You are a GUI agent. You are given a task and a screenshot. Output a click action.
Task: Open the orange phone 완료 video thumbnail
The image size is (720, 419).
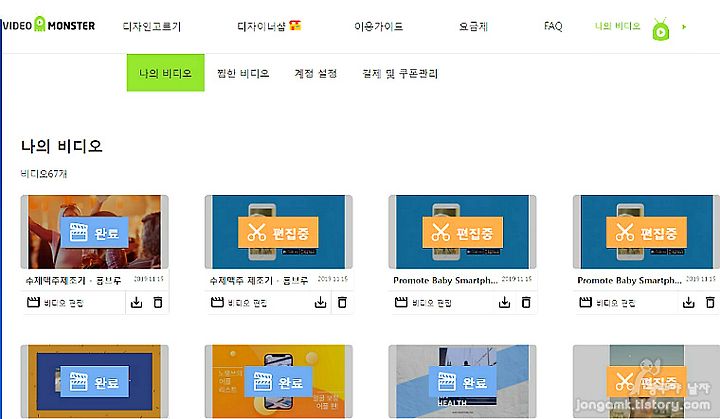[278, 381]
